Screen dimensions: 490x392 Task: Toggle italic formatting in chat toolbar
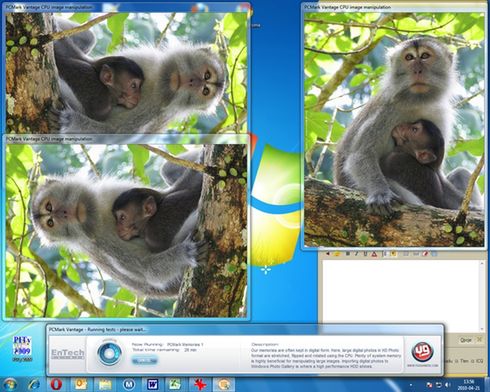356,254
